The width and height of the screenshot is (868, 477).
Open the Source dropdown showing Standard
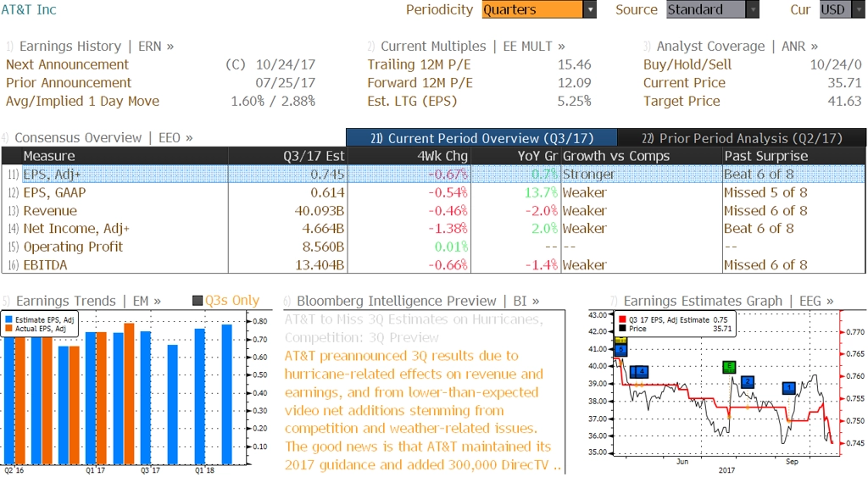tap(712, 9)
